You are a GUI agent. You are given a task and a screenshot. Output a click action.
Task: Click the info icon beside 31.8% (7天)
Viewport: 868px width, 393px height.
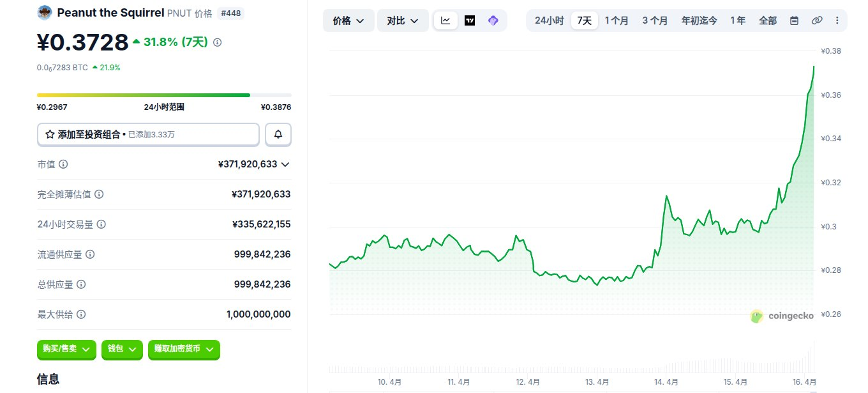tap(217, 43)
